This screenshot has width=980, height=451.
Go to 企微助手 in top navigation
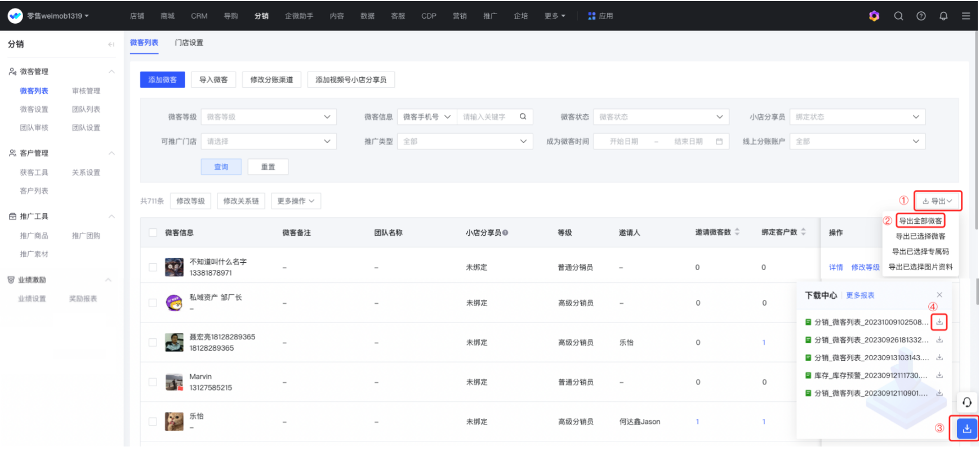pyautogui.click(x=299, y=16)
